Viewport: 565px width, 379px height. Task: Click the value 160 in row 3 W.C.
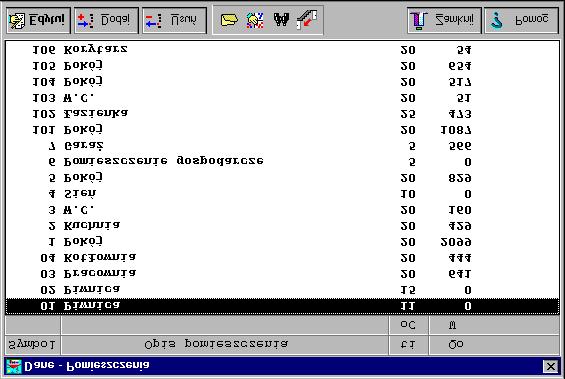[x=460, y=210]
